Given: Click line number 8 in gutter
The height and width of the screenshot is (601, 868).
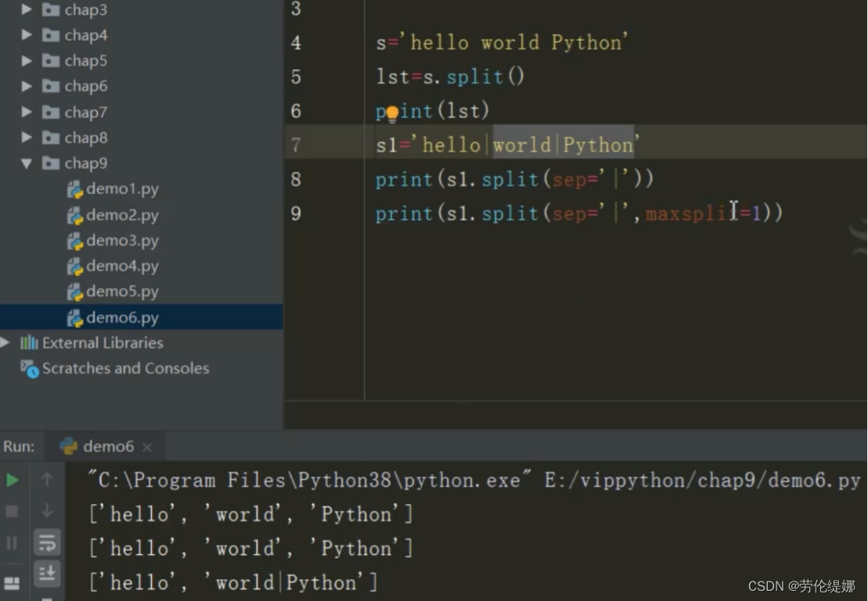Looking at the screenshot, I should [x=296, y=179].
